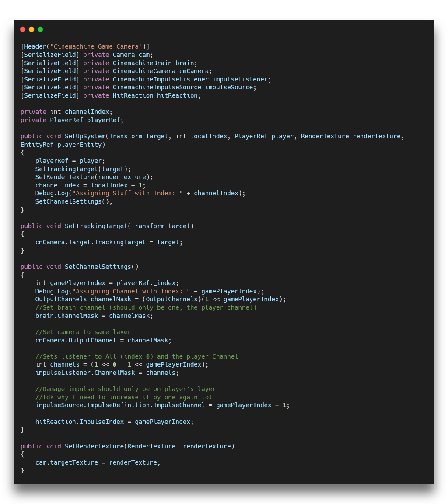Click the cmCamera.Target.TrackingTarget assignment line
Screen dimensions: 448x504
click(108, 242)
